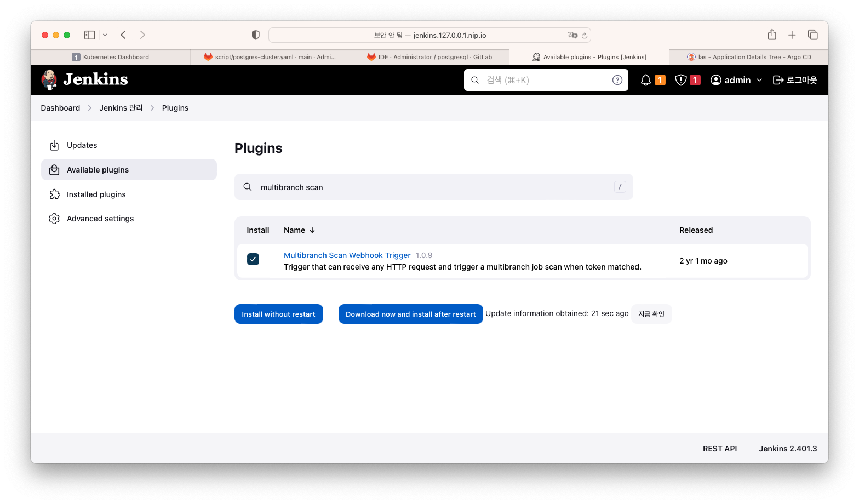
Task: Click the plugin filter magnifier icon
Action: tap(248, 187)
